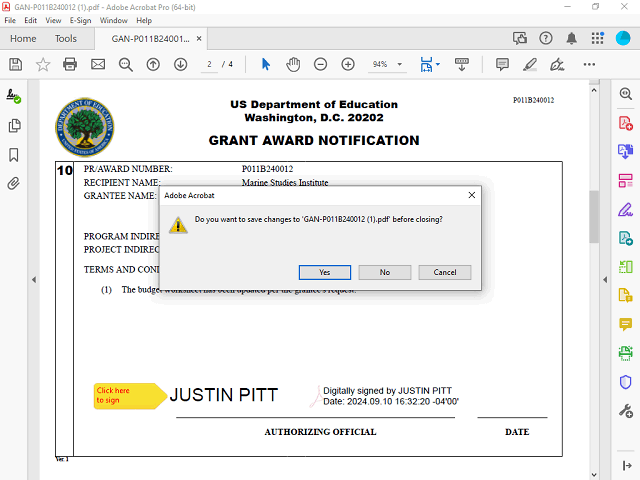Viewport: 640px width, 480px height.
Task: Click the 'Click here to sign' tag
Action: 130,396
